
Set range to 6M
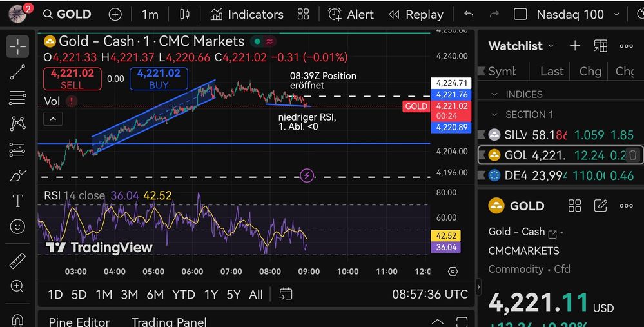(x=155, y=295)
